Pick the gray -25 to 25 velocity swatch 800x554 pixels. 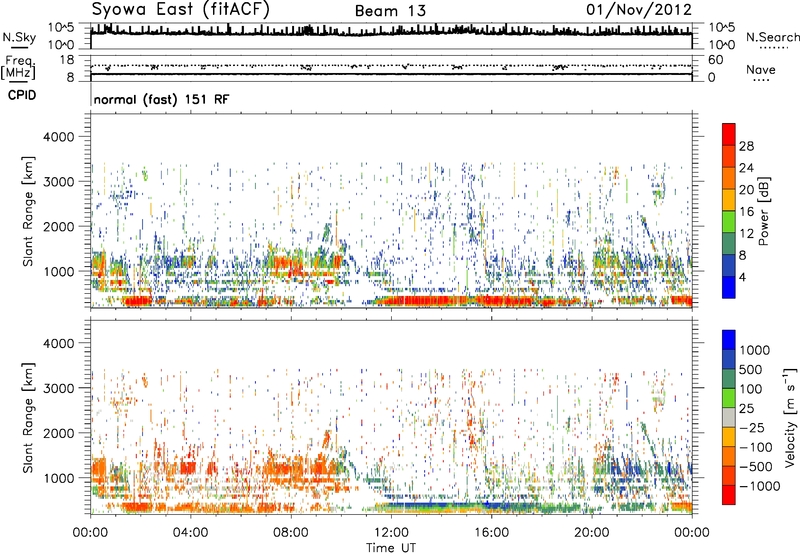pyautogui.click(x=729, y=417)
